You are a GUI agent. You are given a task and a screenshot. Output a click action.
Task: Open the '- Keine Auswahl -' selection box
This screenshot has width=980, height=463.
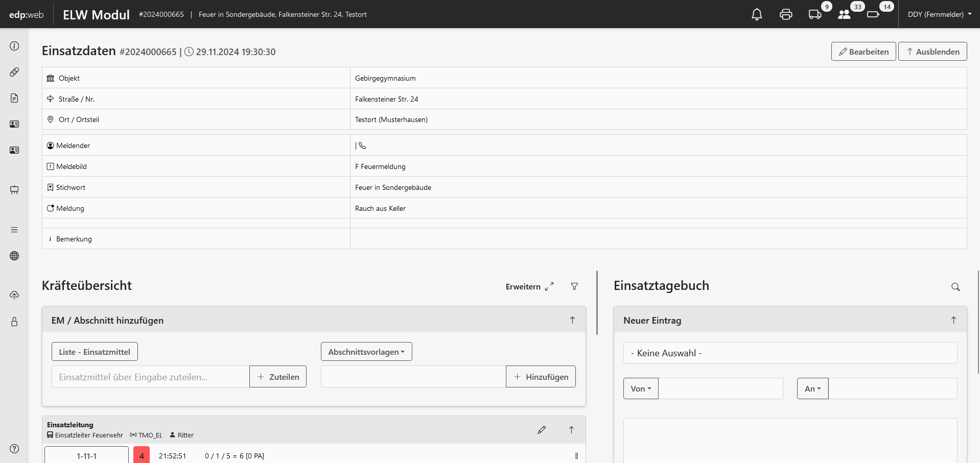(x=790, y=353)
